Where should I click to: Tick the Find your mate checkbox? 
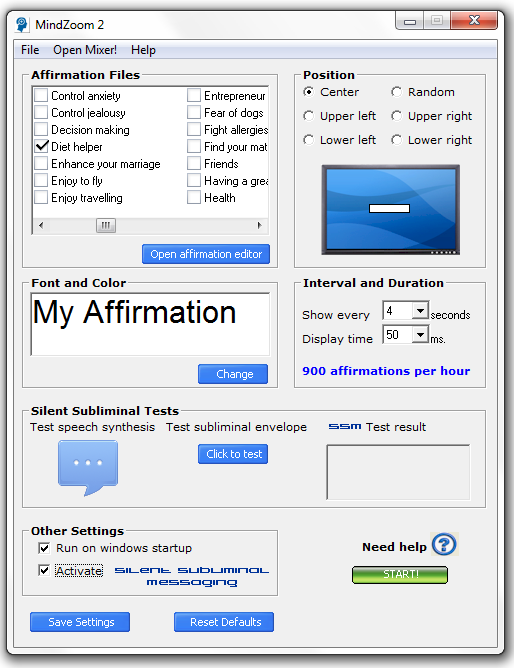tap(194, 147)
